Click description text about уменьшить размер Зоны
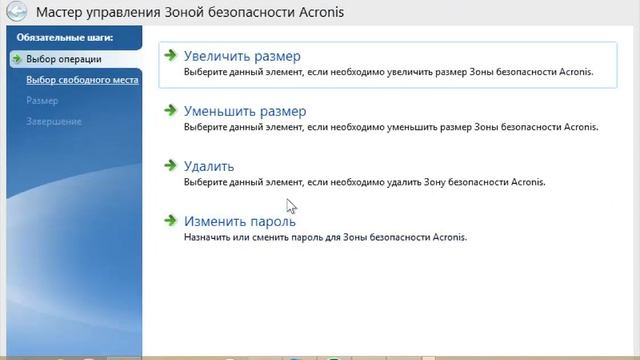The height and width of the screenshot is (360, 640). point(391,127)
